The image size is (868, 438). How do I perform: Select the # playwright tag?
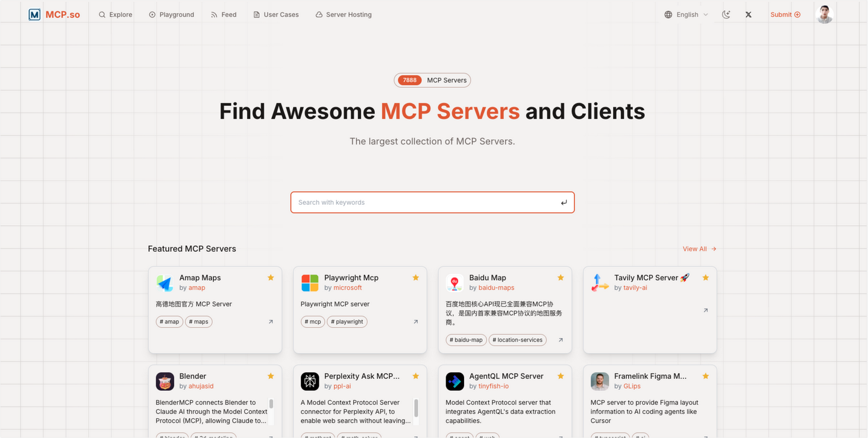click(x=347, y=322)
